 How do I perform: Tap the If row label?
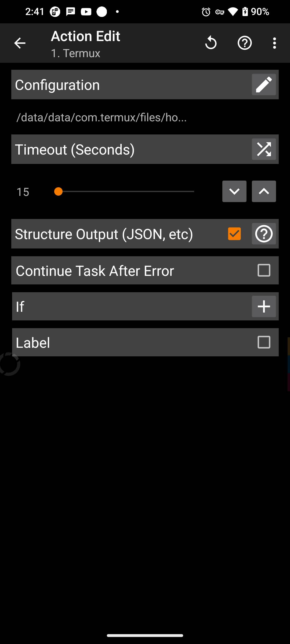[x=20, y=307]
